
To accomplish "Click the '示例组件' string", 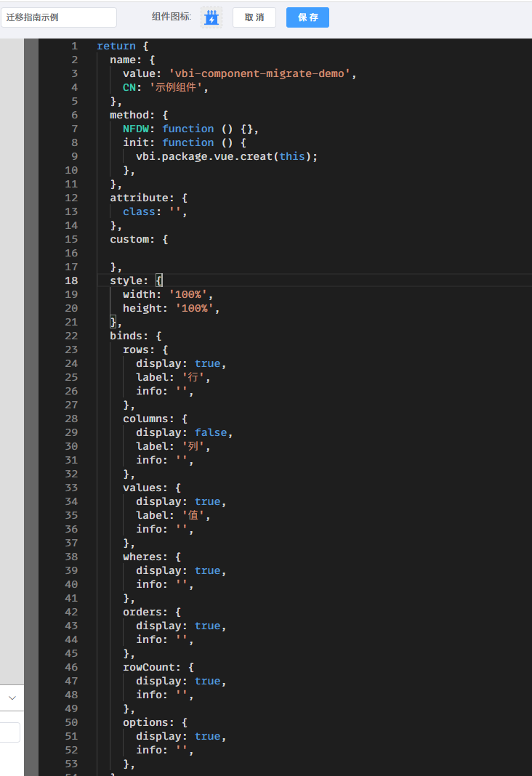I will (176, 88).
